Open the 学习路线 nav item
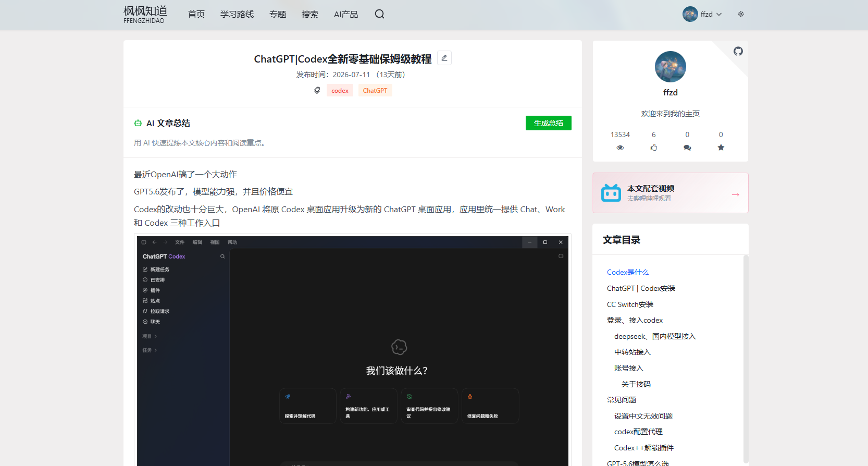The height and width of the screenshot is (466, 868). pos(237,14)
